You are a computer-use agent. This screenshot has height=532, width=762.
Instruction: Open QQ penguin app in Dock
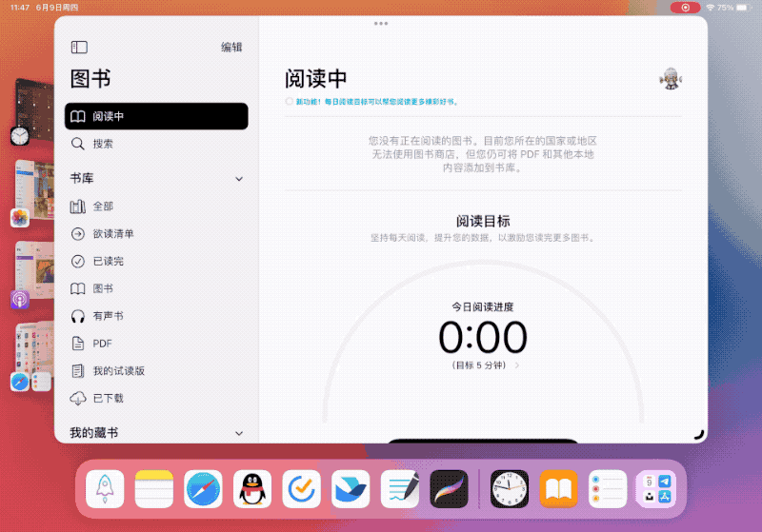tap(252, 489)
